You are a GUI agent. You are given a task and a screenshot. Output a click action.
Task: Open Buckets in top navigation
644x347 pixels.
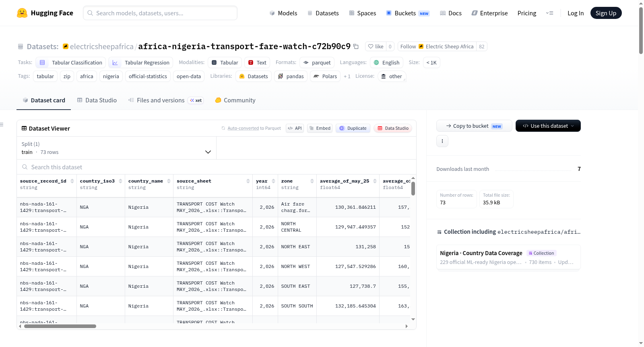coord(408,13)
